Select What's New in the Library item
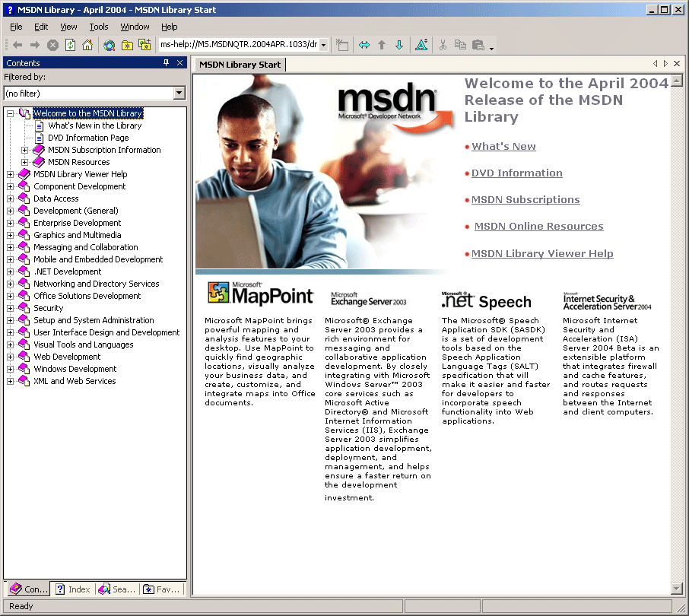The image size is (689, 616). pos(95,125)
